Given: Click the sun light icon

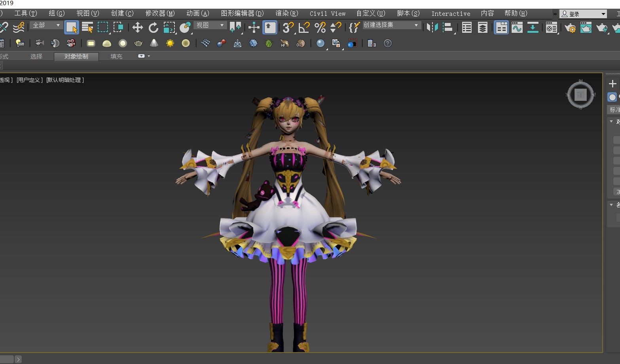Looking at the screenshot, I should point(170,43).
